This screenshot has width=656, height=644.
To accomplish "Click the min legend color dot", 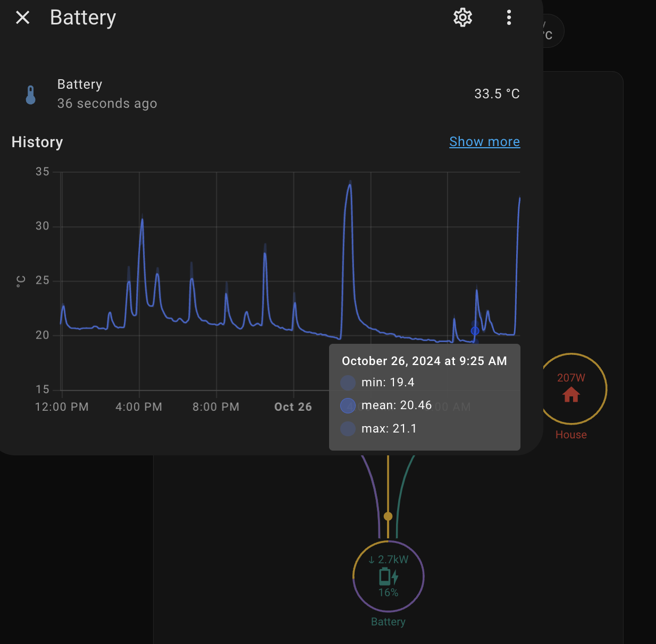I will 348,383.
